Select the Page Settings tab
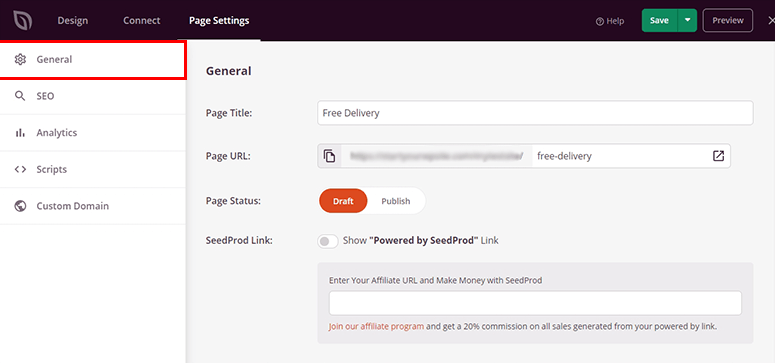This screenshot has height=363, width=775. pyautogui.click(x=219, y=21)
